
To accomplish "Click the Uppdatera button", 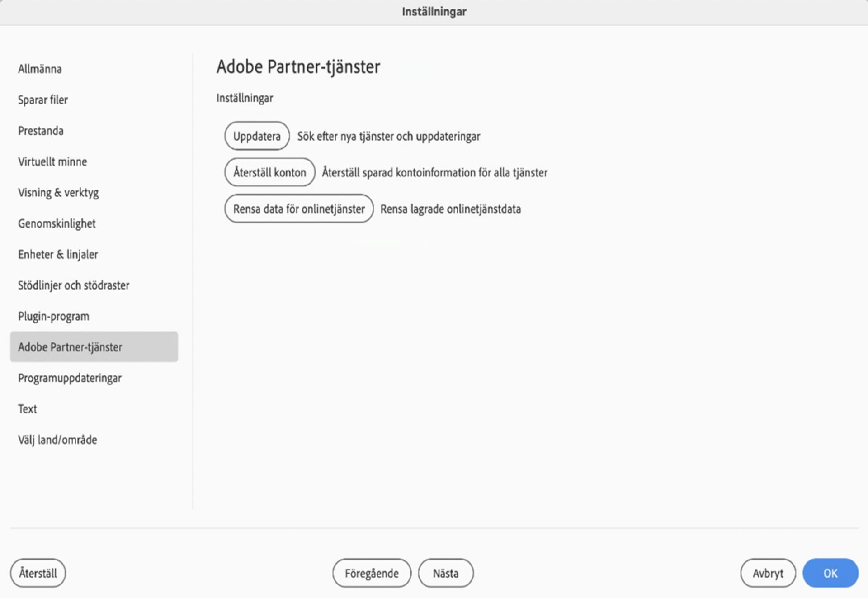I will tap(257, 136).
